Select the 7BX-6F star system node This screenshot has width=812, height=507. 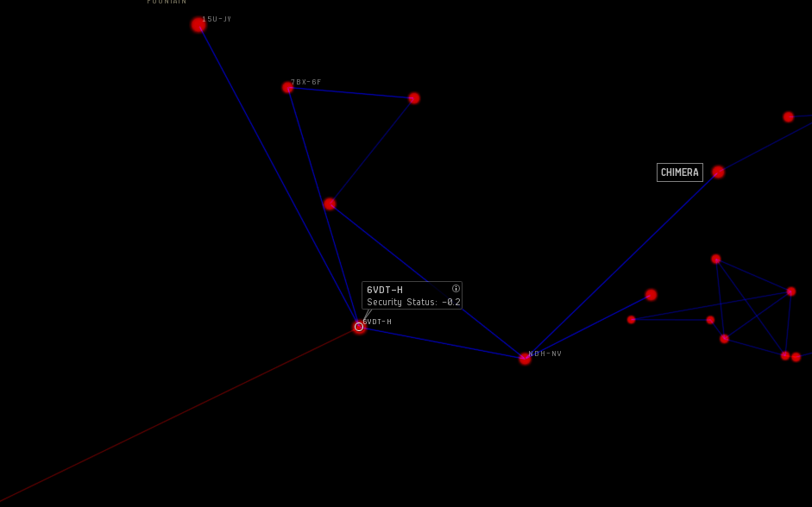point(288,87)
